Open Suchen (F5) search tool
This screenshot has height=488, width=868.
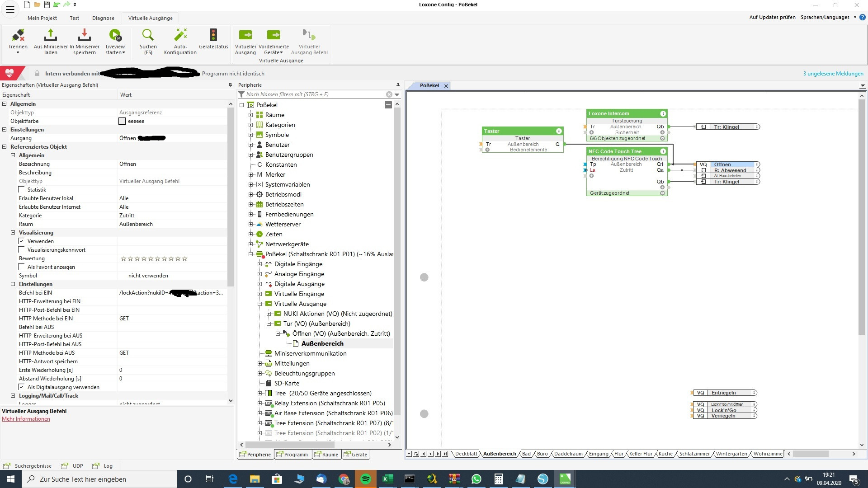point(148,36)
